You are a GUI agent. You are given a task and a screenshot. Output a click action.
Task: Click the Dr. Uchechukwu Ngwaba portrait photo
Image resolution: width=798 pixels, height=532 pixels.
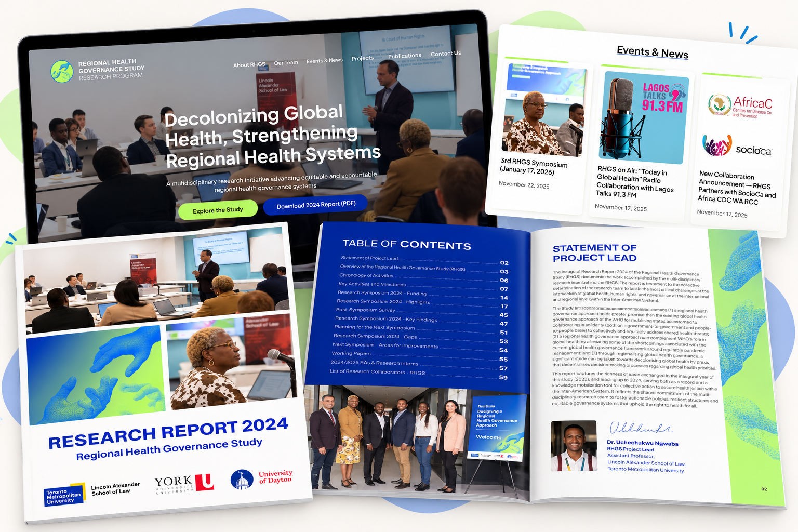[x=574, y=446]
